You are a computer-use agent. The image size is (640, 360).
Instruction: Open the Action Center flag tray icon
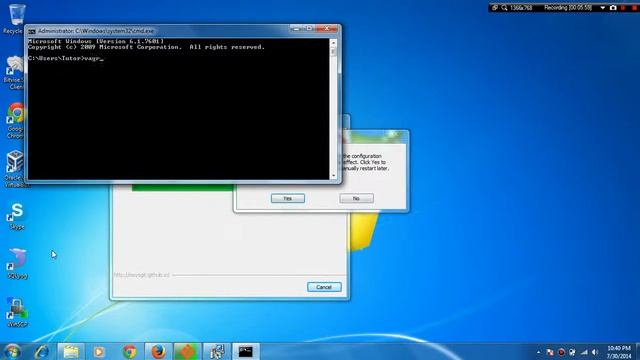pos(550,352)
